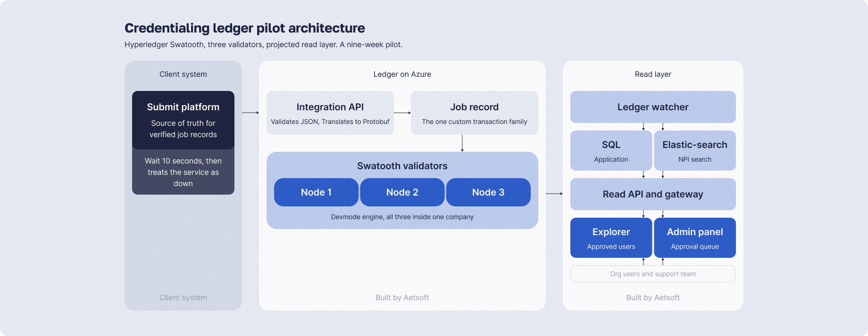The width and height of the screenshot is (868, 336).
Task: Click the 'Ledger on Azure' column header
Action: (402, 74)
